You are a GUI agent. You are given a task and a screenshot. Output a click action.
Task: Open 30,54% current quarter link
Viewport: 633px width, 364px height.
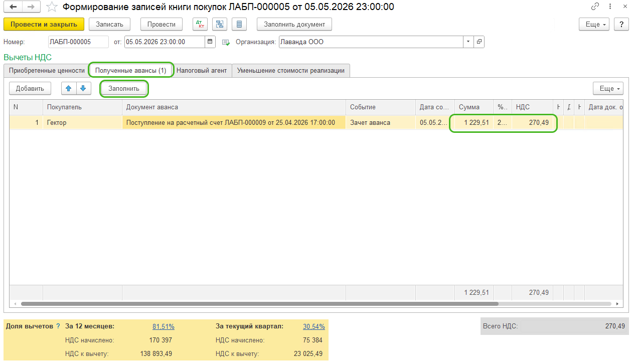[x=314, y=326]
